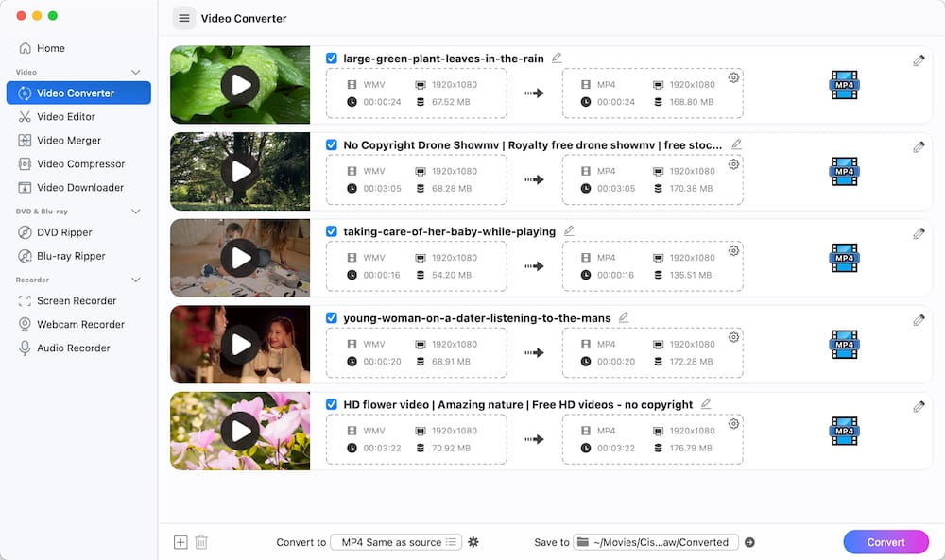945x560 pixels.
Task: Rename No Copyright Drone Showmv title pencil
Action: coord(736,144)
